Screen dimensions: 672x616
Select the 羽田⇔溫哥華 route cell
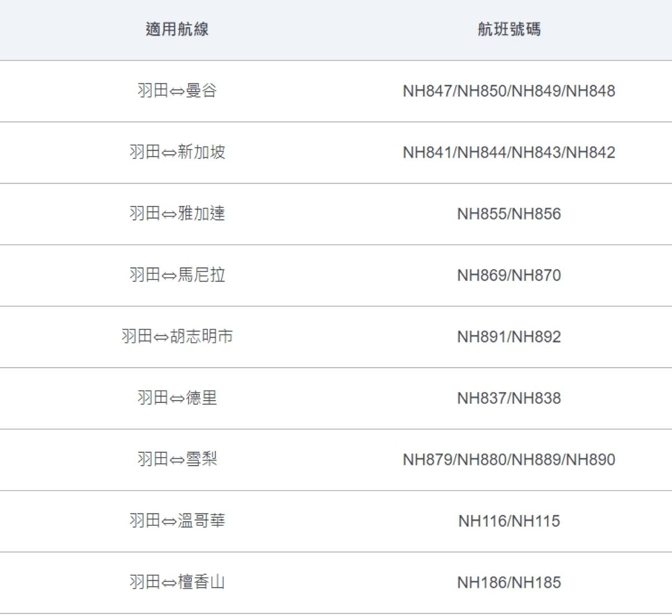click(177, 521)
